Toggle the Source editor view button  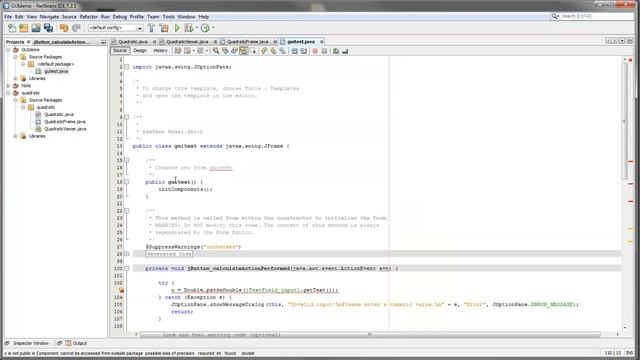point(120,51)
